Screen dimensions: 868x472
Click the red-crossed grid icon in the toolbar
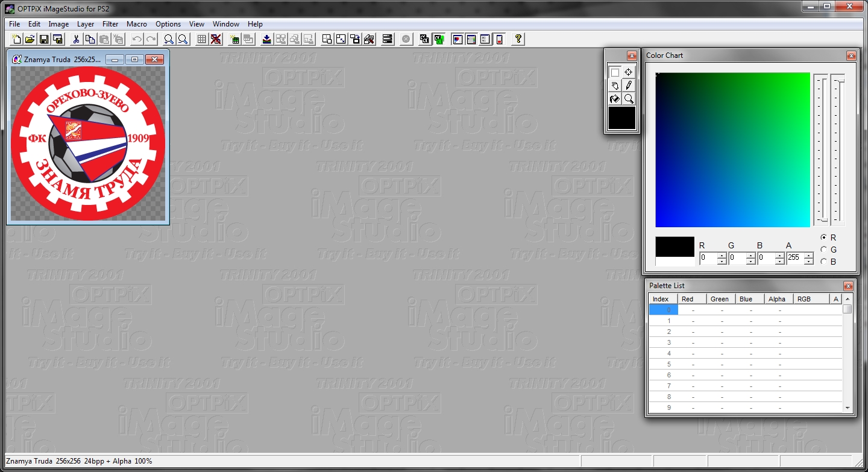coord(216,39)
